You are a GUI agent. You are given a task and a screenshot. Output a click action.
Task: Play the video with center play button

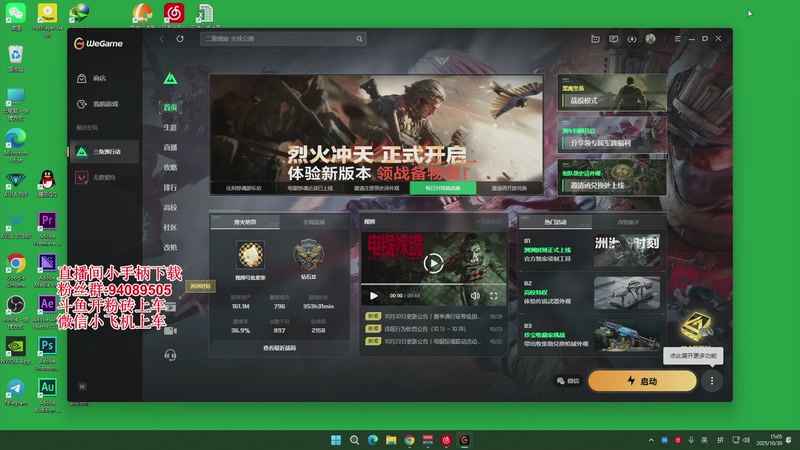pos(433,263)
